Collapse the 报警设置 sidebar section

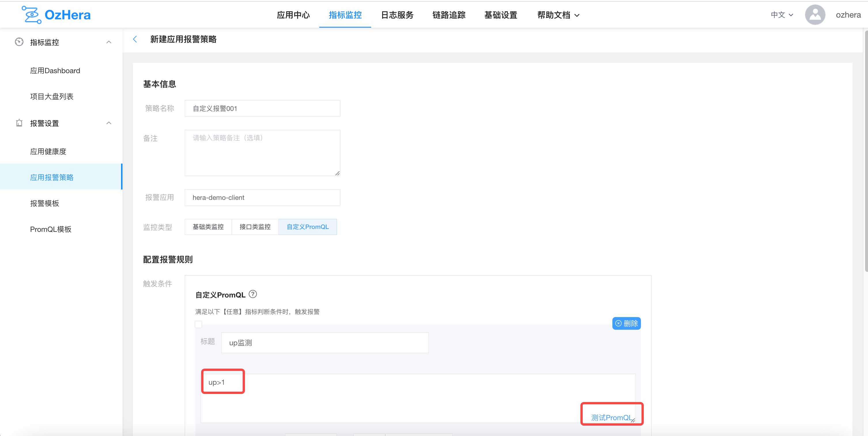[x=109, y=123]
